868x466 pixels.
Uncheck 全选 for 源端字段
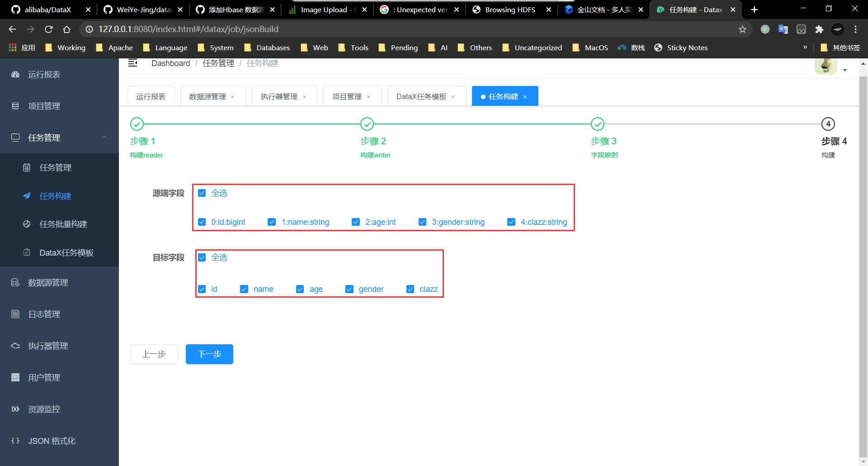point(202,193)
